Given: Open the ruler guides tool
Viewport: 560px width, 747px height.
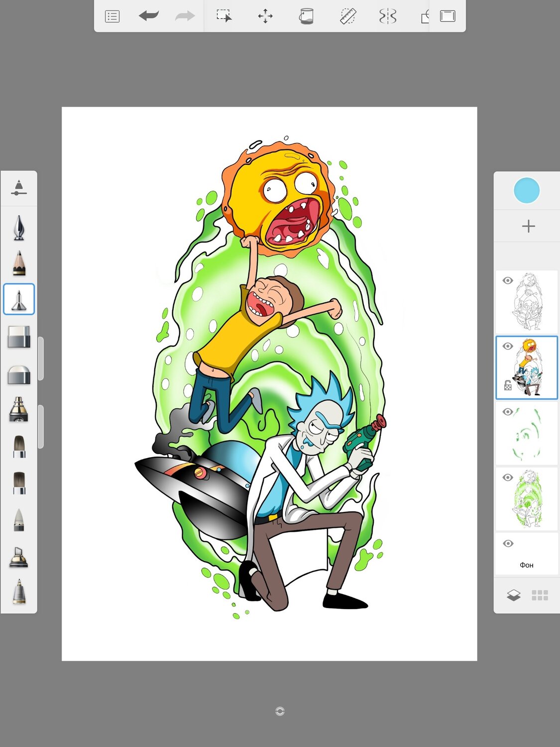Looking at the screenshot, I should (x=347, y=16).
